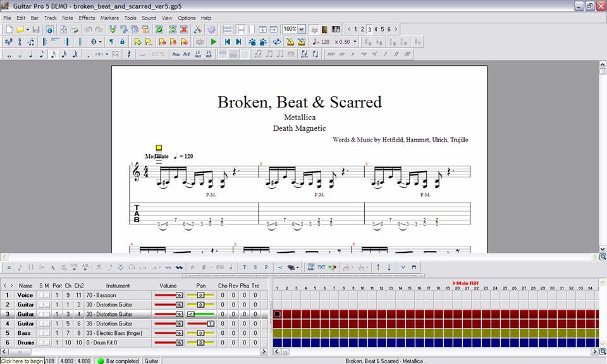Open the playback speed x 0.50 dropdown
The image size is (607, 364).
click(355, 42)
